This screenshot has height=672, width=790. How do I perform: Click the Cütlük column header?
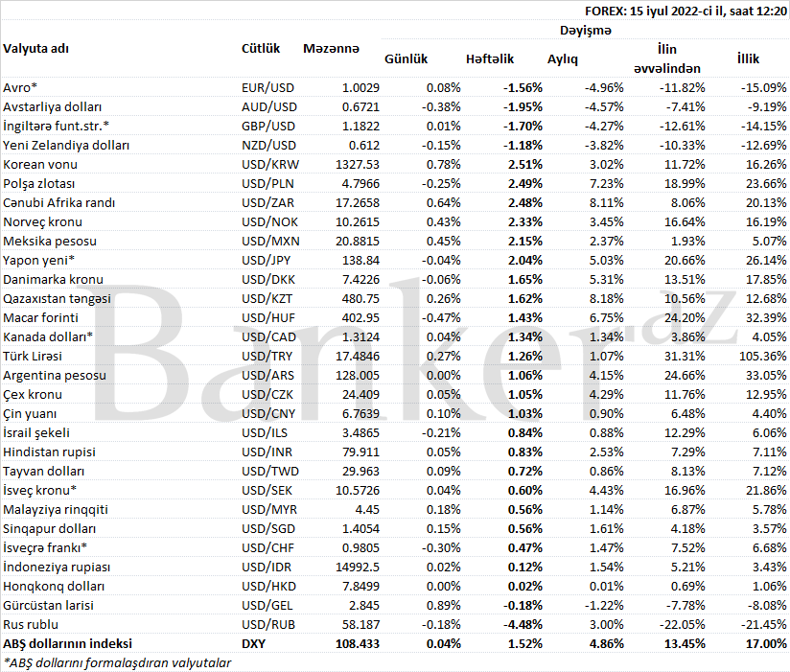pos(261,48)
